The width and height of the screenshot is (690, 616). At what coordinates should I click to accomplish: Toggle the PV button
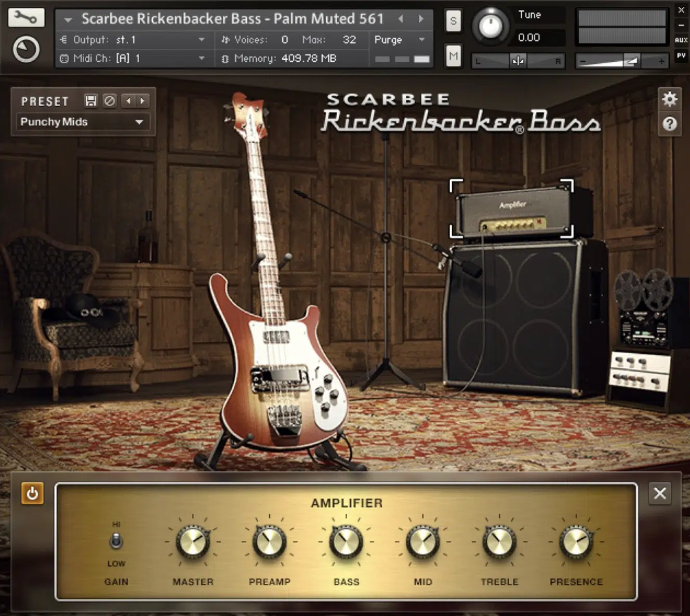681,56
